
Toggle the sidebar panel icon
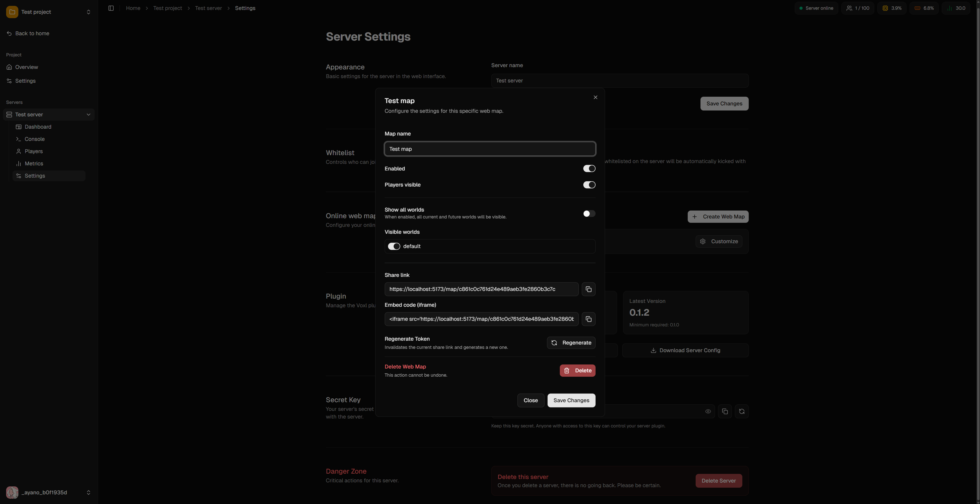111,8
